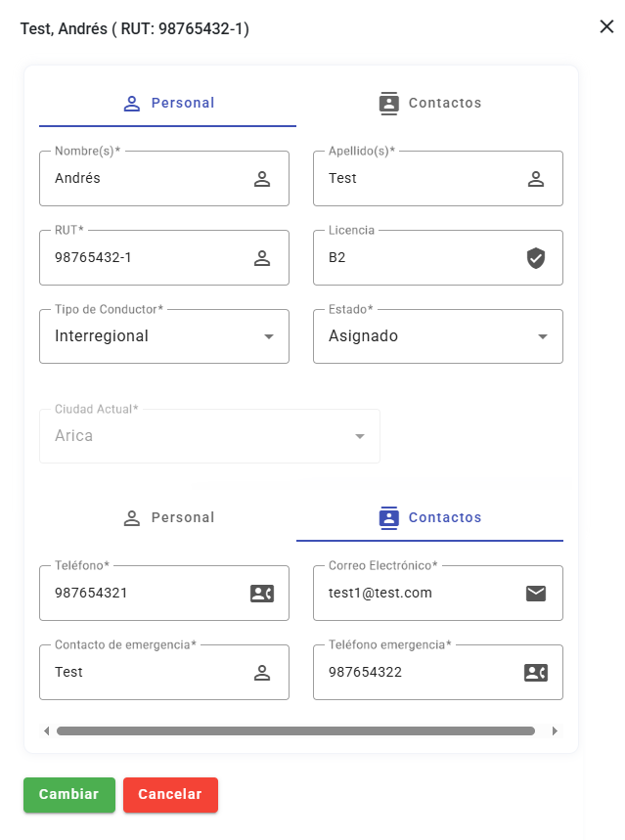The height and width of the screenshot is (840, 625).
Task: Expand the Ciudad Actual dropdown showing Arica
Action: [359, 436]
